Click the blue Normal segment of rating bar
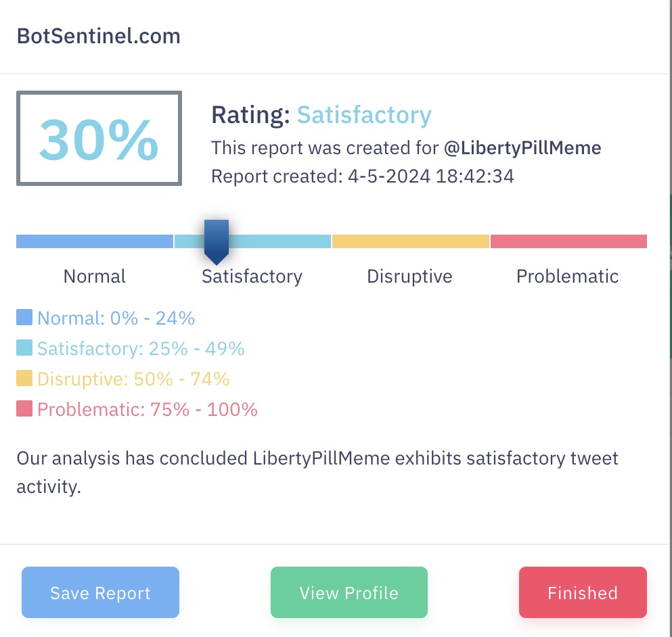The height and width of the screenshot is (637, 672). click(x=95, y=241)
